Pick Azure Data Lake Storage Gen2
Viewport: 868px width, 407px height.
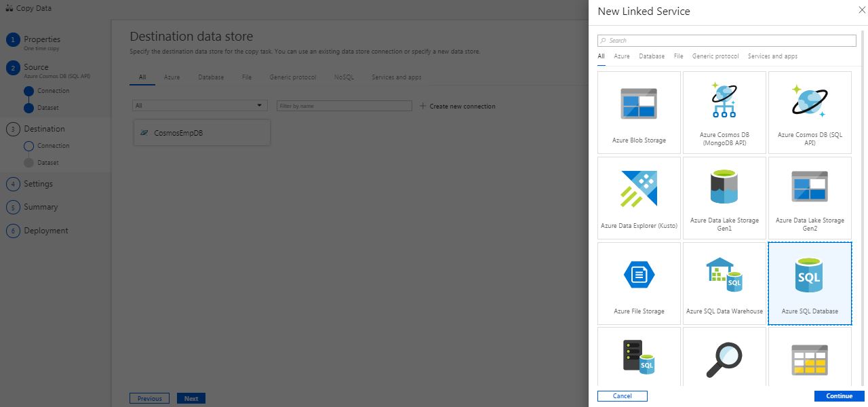click(810, 198)
